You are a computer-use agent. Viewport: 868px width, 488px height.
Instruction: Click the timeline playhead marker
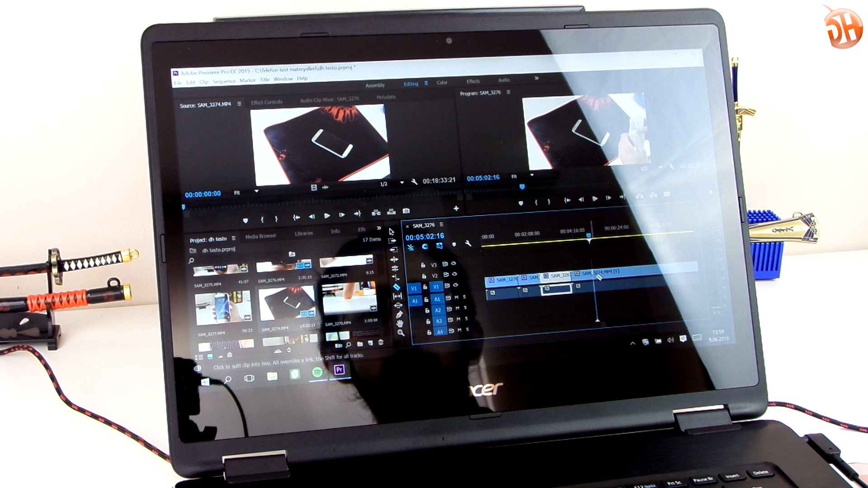(589, 238)
